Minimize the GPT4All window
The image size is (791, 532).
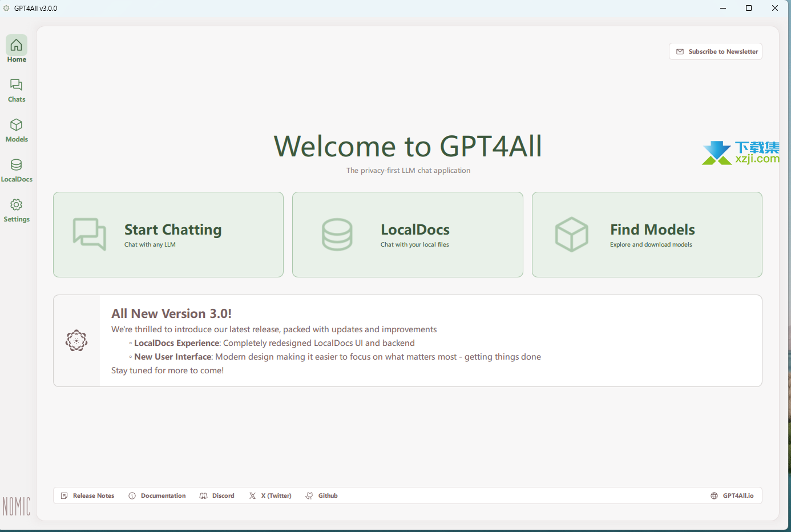(x=723, y=8)
